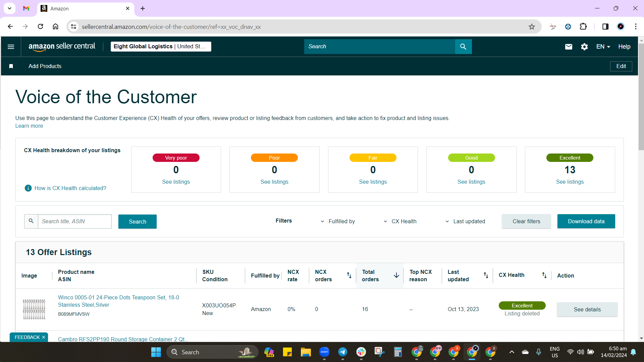Screen dimensions: 644x362
Task: Click the Search title, ASIN input field
Action: [74, 221]
